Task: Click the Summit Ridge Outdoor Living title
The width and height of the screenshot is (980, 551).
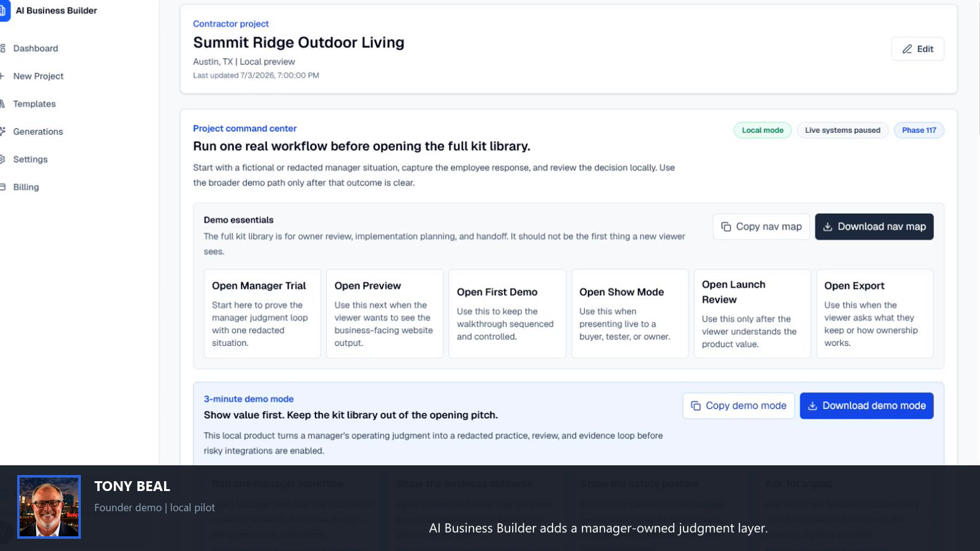Action: [299, 42]
